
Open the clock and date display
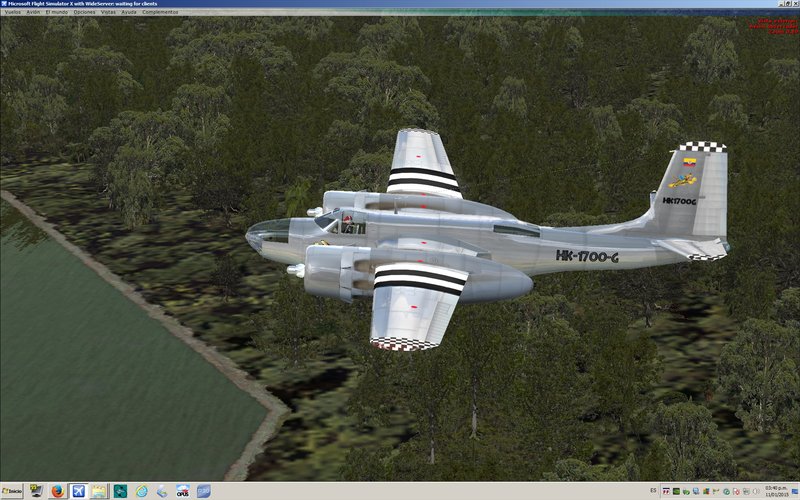click(x=779, y=491)
